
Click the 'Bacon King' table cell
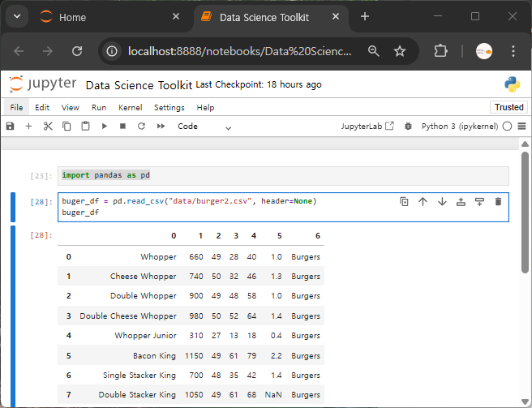click(154, 356)
